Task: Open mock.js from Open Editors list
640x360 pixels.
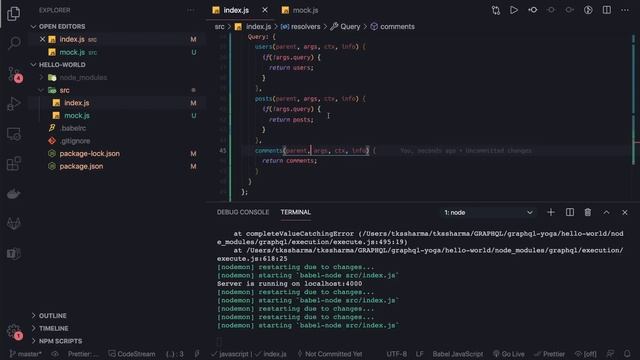Action: tap(72, 52)
